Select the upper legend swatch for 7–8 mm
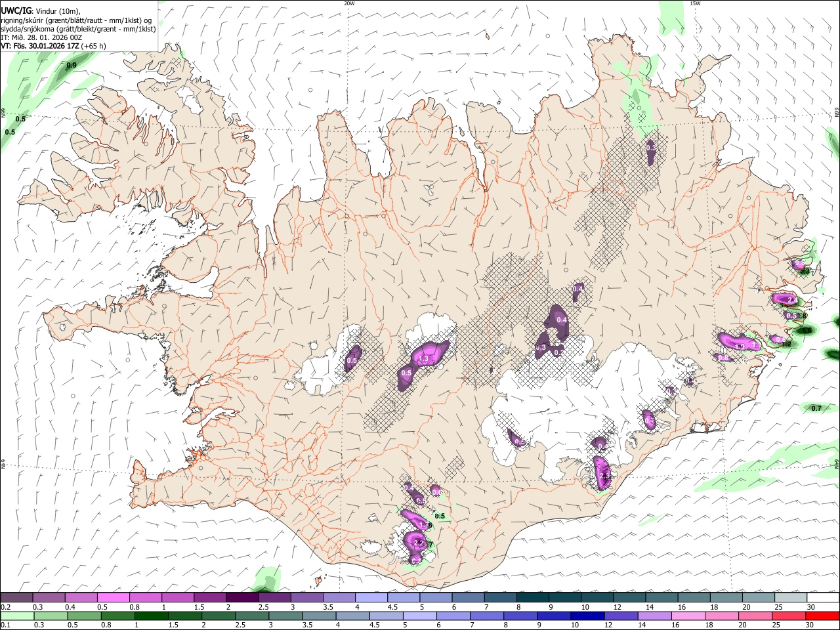Viewport: 840px width, 630px height. pos(499,598)
